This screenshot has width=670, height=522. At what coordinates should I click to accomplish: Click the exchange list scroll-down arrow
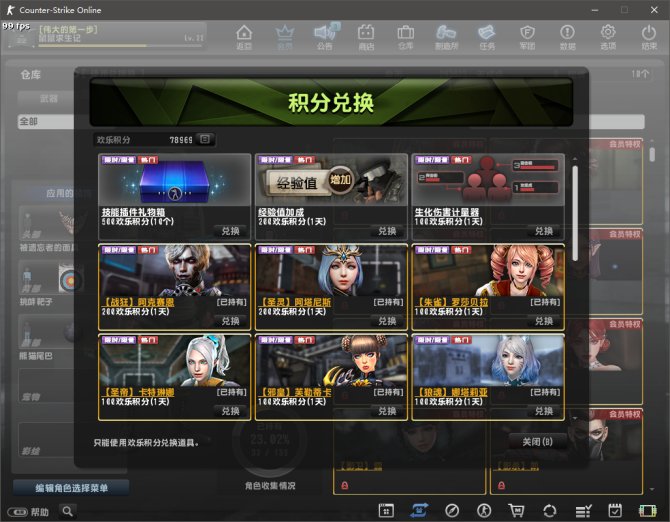tap(575, 417)
